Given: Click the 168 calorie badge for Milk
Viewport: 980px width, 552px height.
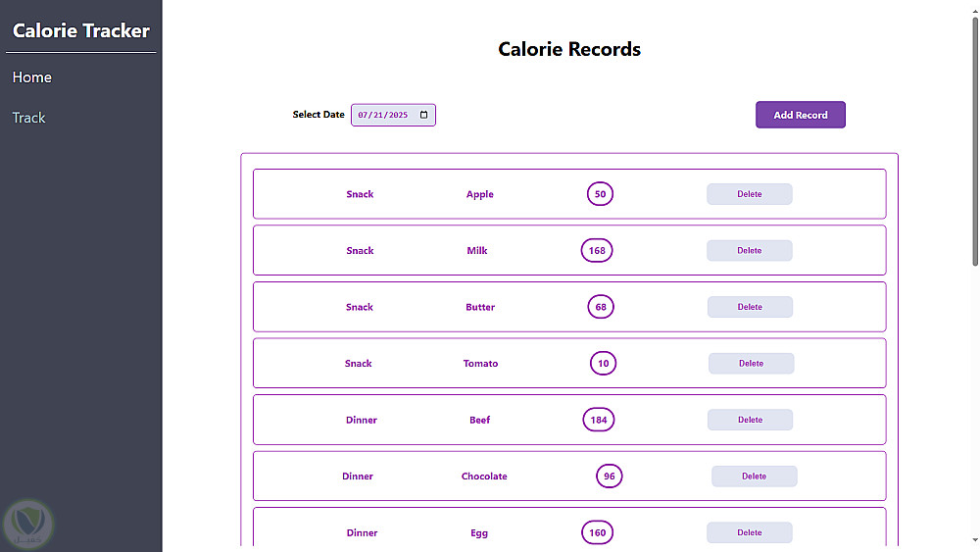Looking at the screenshot, I should click(597, 251).
